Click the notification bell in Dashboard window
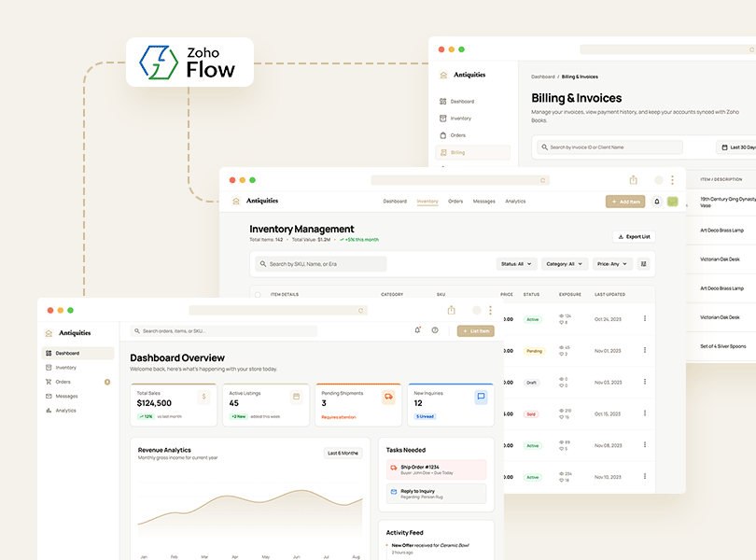 417,330
